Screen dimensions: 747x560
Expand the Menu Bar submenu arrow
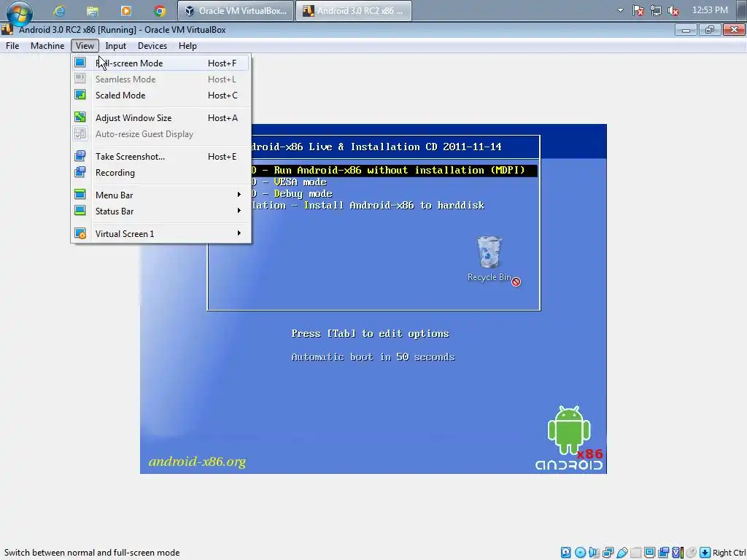[x=239, y=194]
